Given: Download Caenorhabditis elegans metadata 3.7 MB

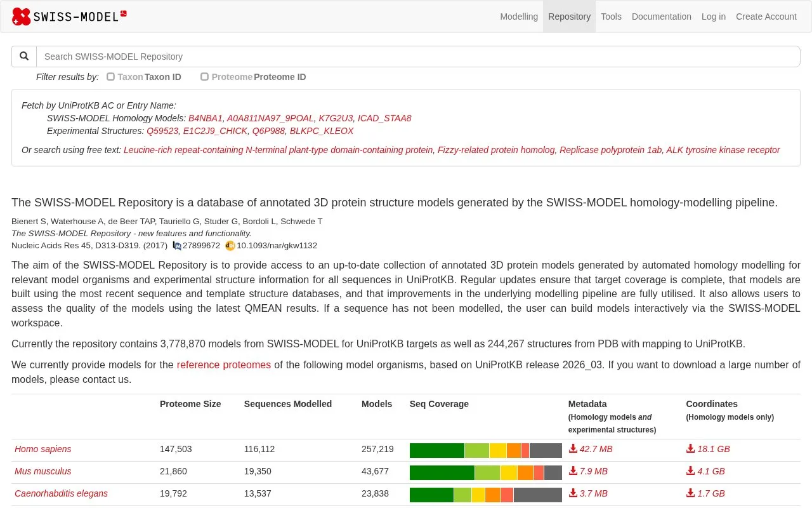Looking at the screenshot, I should pos(588,493).
